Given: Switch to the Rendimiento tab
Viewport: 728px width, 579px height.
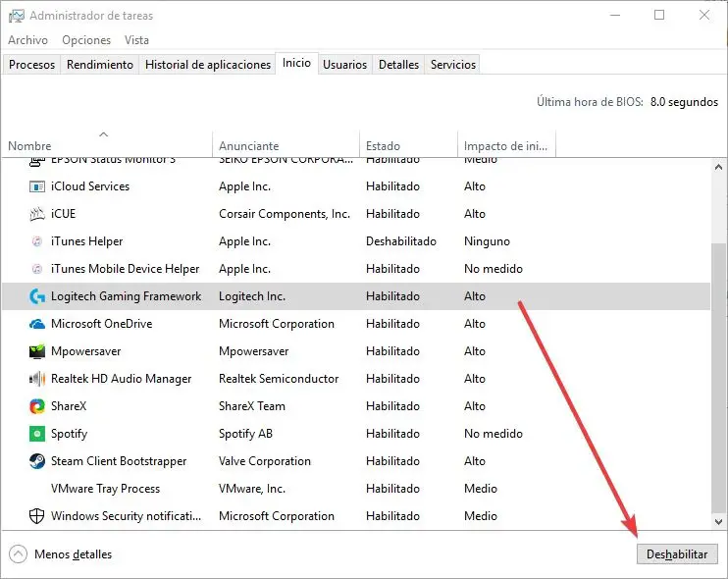Looking at the screenshot, I should (x=100, y=65).
